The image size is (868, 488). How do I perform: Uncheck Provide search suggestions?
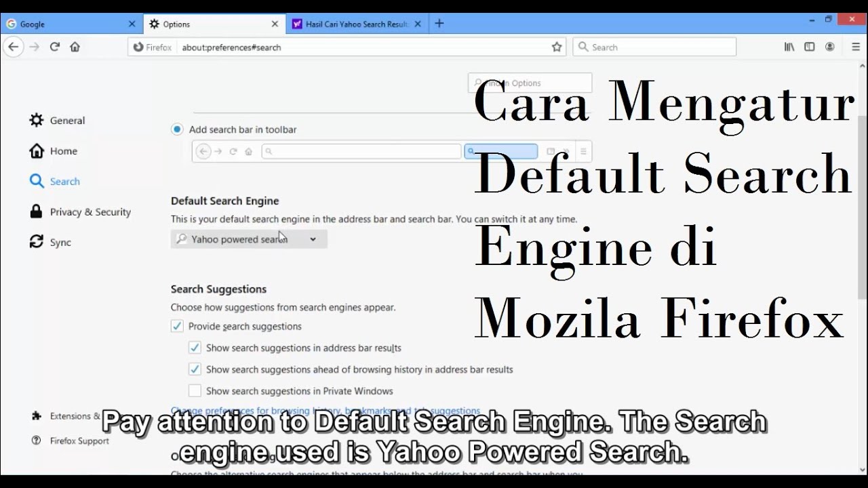click(177, 326)
